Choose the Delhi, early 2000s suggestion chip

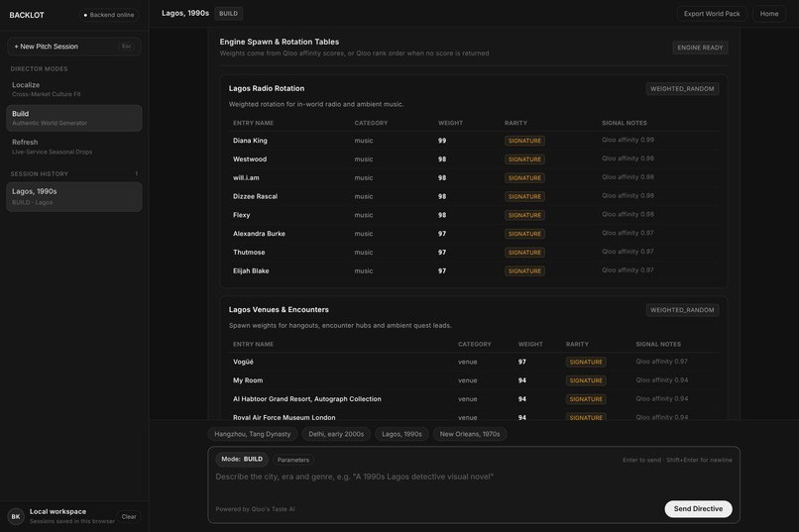click(336, 434)
